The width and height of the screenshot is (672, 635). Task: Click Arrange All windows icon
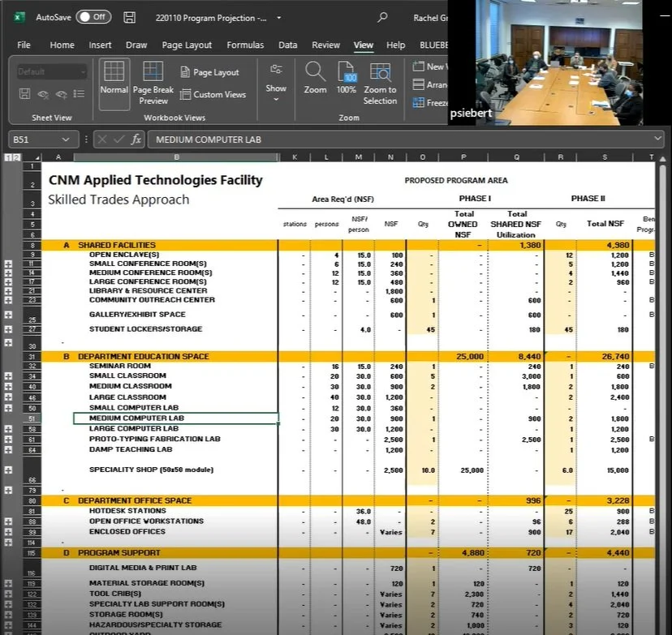(x=418, y=85)
